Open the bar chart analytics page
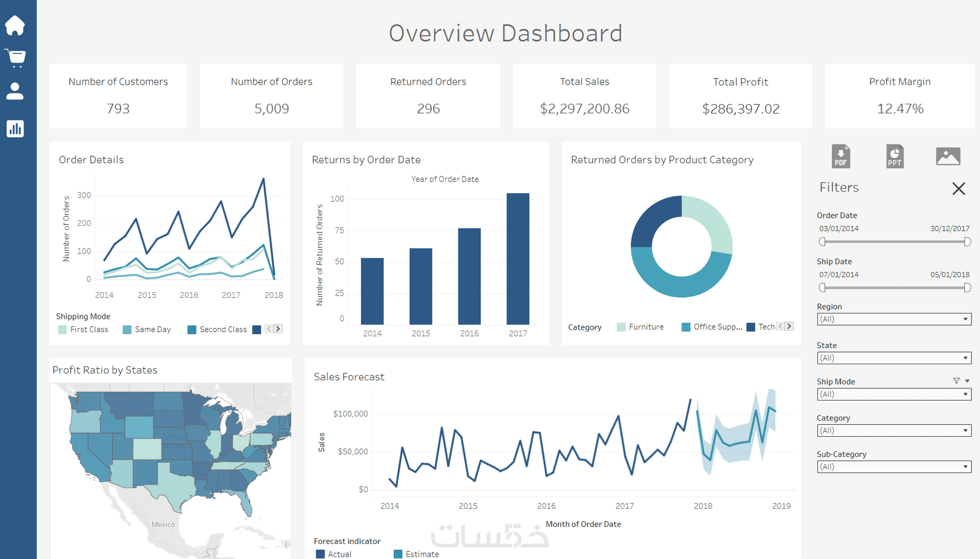Image resolution: width=980 pixels, height=559 pixels. point(15,129)
